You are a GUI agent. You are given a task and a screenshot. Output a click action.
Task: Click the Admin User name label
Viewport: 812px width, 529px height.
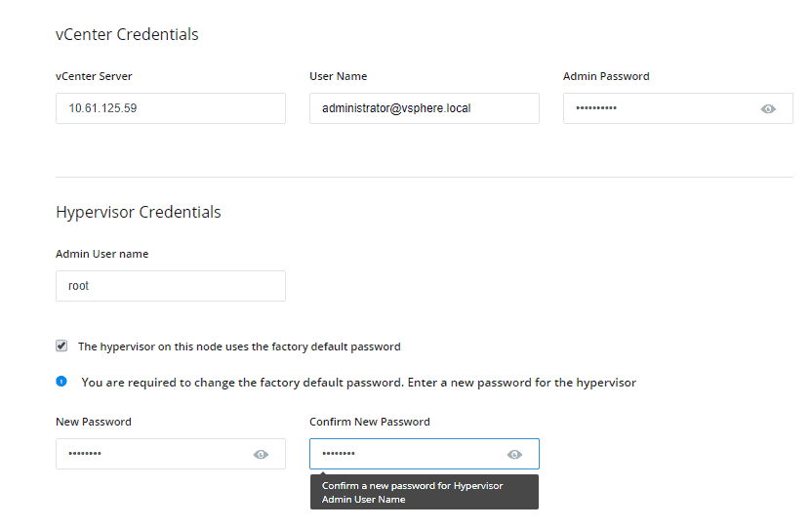102,254
